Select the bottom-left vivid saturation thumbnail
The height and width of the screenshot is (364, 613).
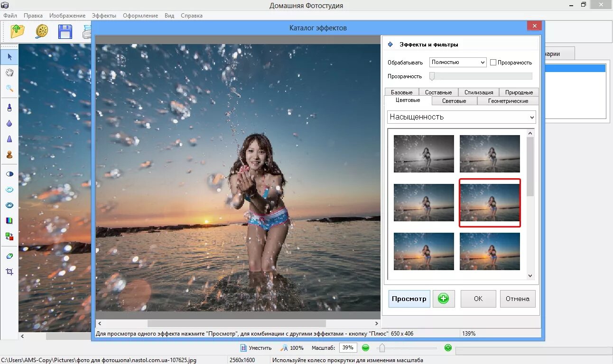(x=424, y=251)
